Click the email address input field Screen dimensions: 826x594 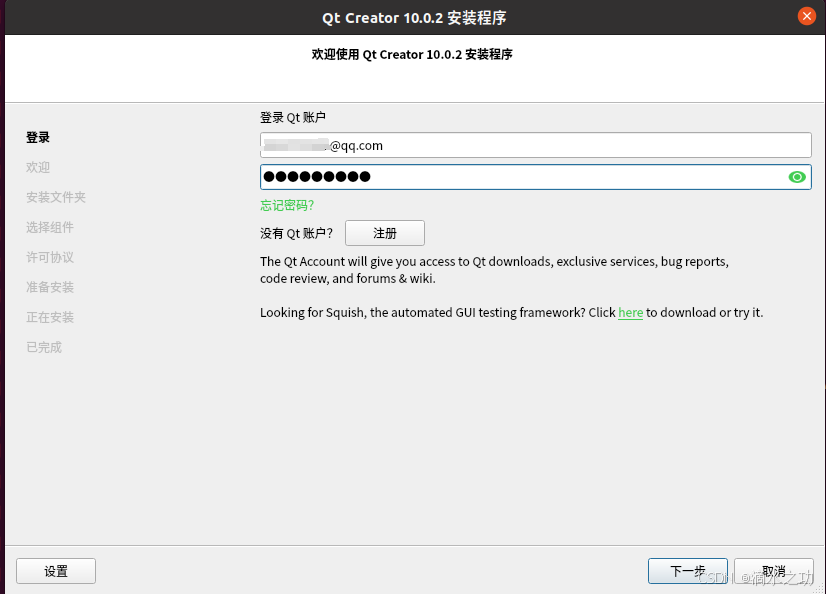click(535, 145)
